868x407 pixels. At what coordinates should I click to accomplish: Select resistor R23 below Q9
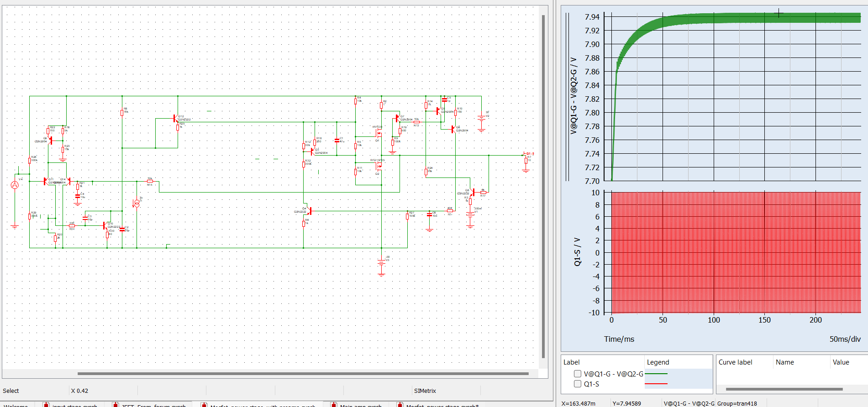coord(63,150)
